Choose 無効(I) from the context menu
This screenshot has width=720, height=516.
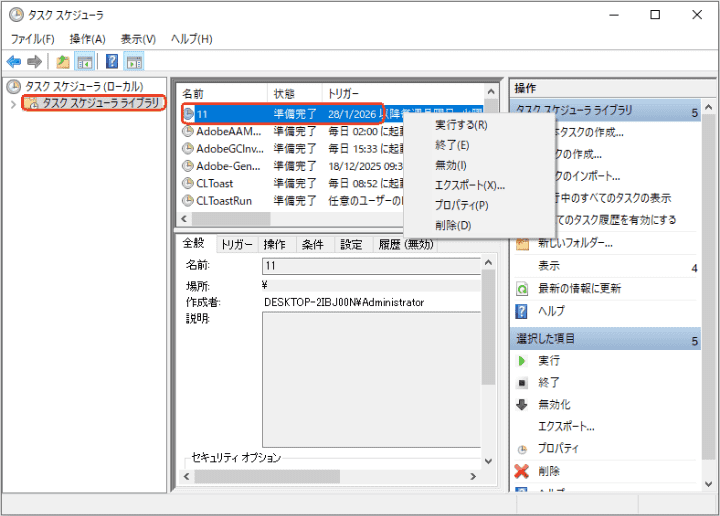pyautogui.click(x=451, y=165)
